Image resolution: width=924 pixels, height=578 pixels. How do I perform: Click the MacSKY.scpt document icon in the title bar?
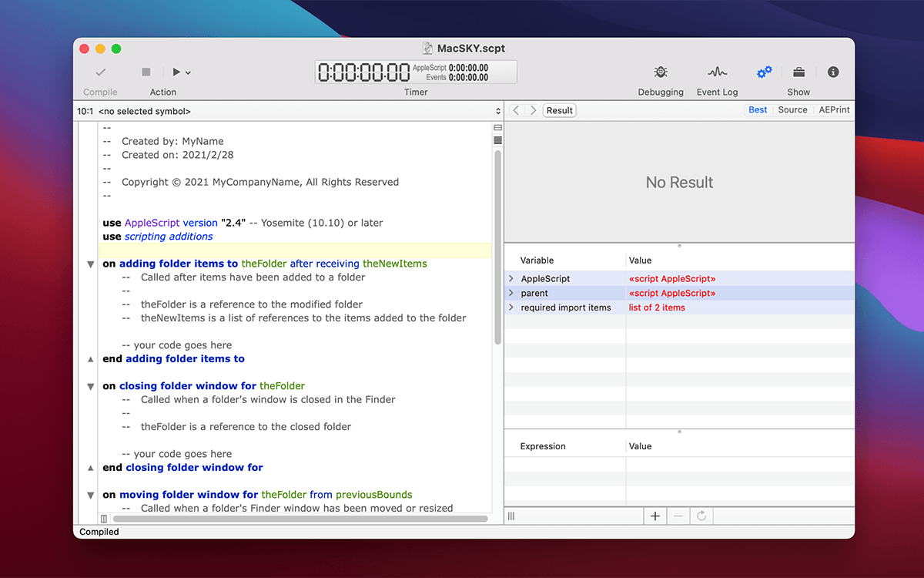tap(428, 48)
